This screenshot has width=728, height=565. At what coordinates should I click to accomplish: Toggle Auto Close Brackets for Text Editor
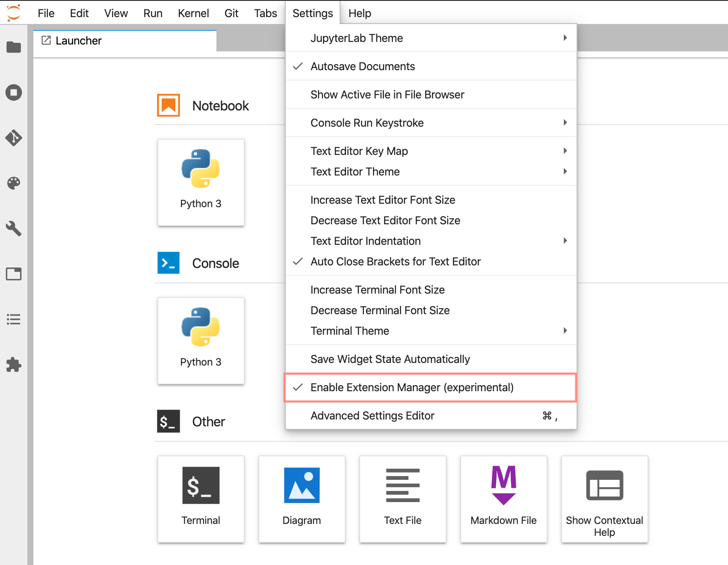click(x=431, y=262)
